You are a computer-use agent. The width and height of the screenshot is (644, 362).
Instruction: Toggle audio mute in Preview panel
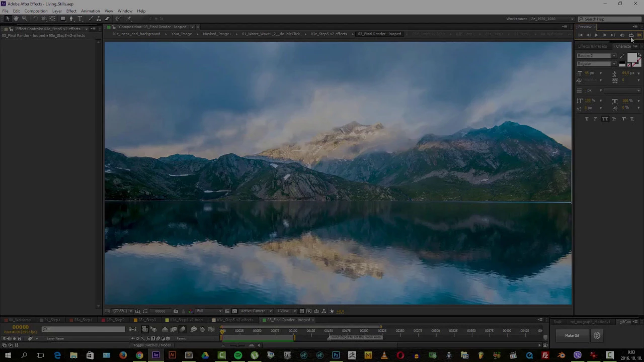622,35
